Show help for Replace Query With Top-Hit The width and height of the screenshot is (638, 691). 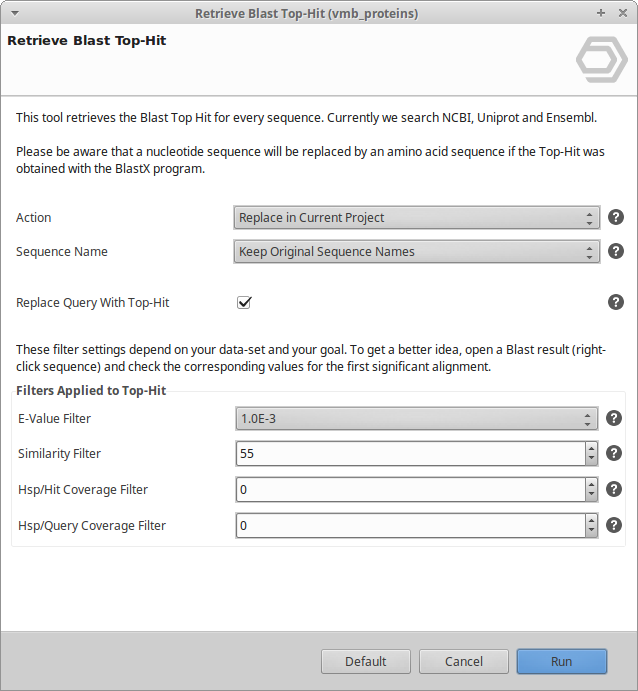616,302
